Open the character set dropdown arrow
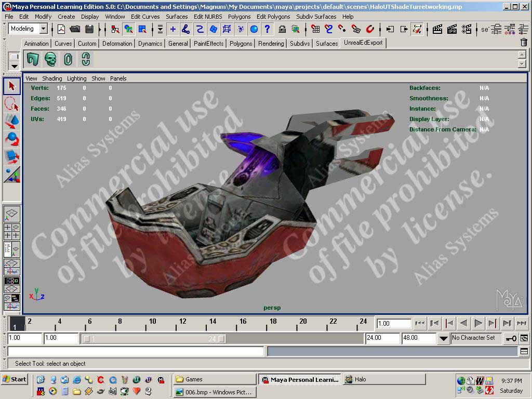 coord(443,338)
